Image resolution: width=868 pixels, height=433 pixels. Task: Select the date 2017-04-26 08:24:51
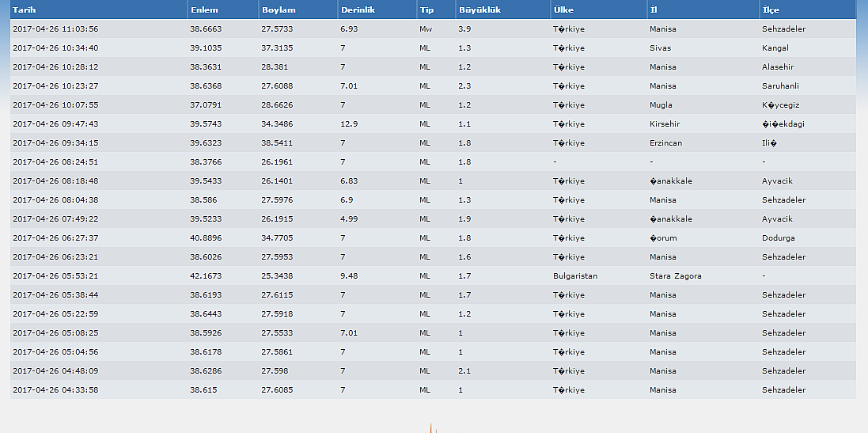coord(55,161)
